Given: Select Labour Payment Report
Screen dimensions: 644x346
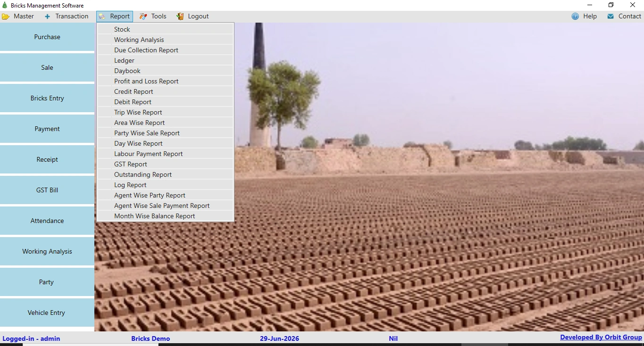Looking at the screenshot, I should (x=165, y=154).
